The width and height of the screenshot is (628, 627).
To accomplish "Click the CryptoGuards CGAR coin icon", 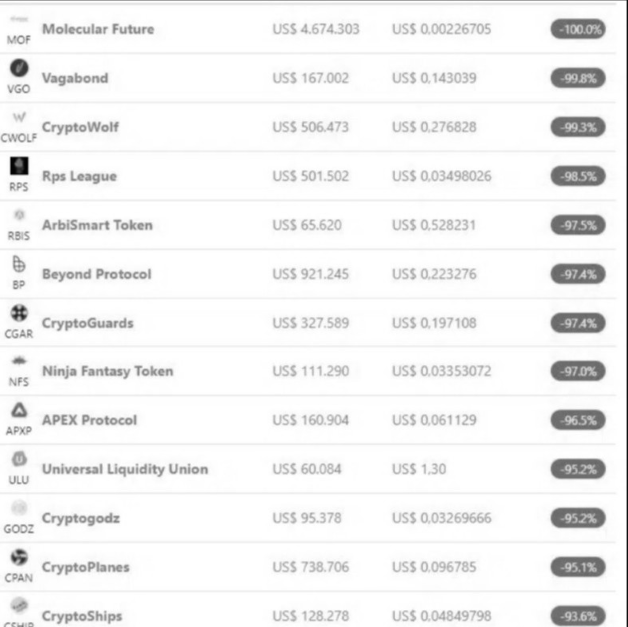I will 18,313.
